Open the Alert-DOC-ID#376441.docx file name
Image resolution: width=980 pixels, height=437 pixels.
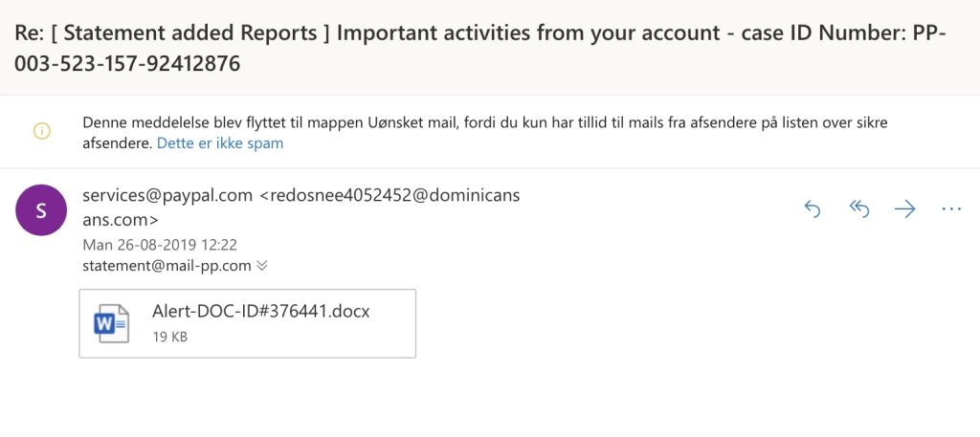(261, 311)
